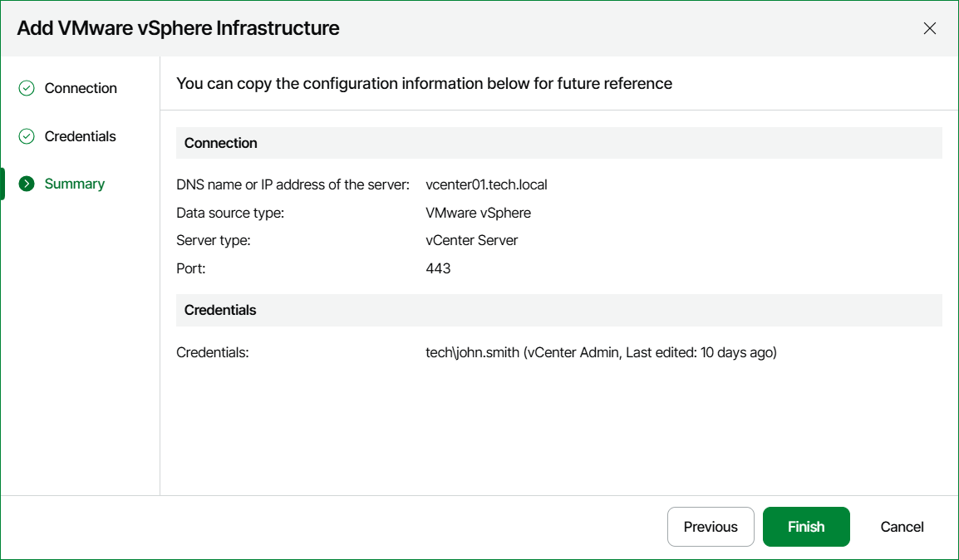The height and width of the screenshot is (560, 959).
Task: Click the Connection section header
Action: (x=559, y=143)
